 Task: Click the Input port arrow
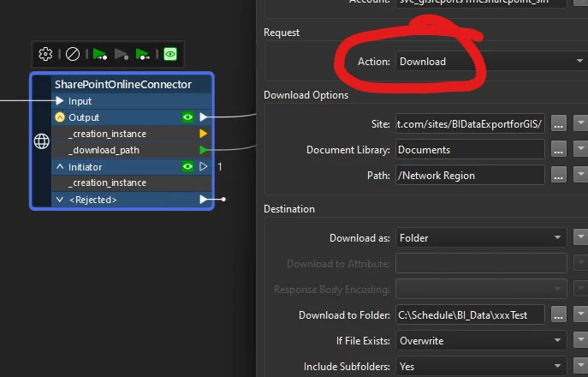[60, 100]
